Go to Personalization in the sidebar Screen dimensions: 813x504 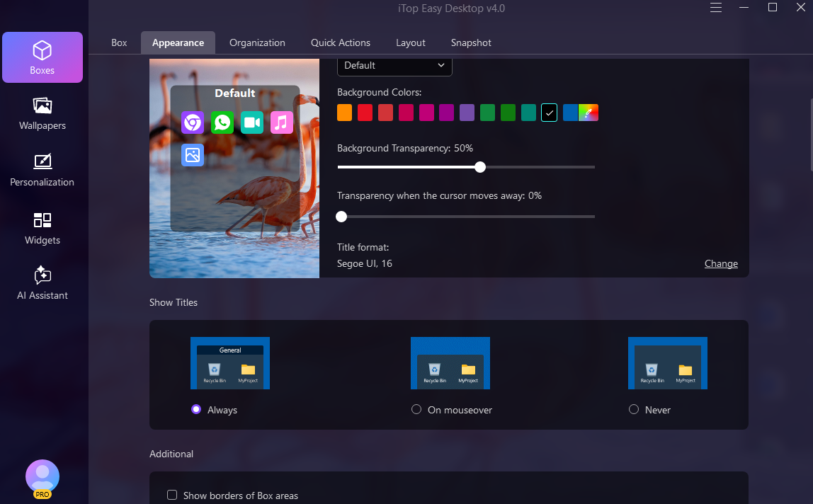click(42, 170)
